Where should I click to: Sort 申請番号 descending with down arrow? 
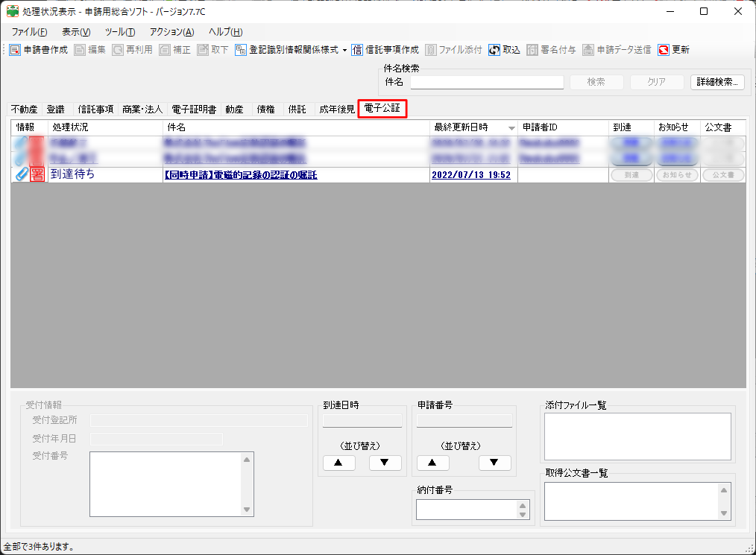[x=494, y=463]
